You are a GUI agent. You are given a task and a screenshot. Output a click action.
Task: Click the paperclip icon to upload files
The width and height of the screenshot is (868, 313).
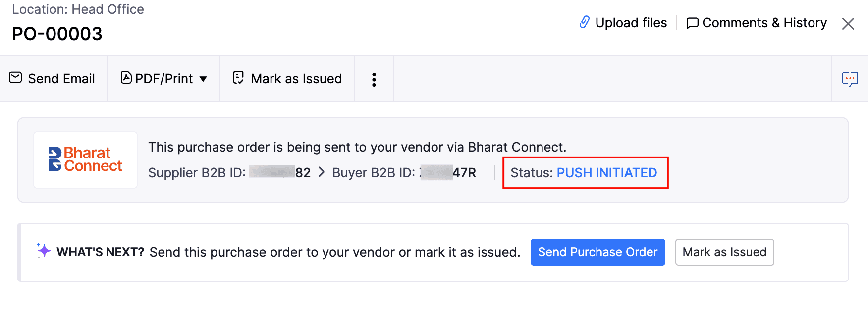pos(585,22)
